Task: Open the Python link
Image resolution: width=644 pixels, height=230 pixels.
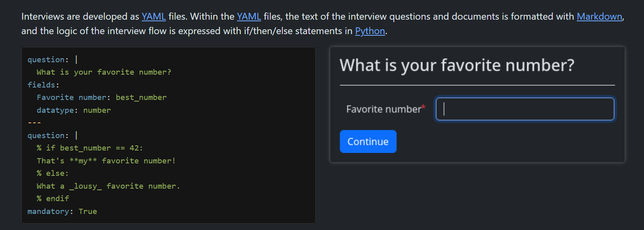Action: click(x=370, y=31)
